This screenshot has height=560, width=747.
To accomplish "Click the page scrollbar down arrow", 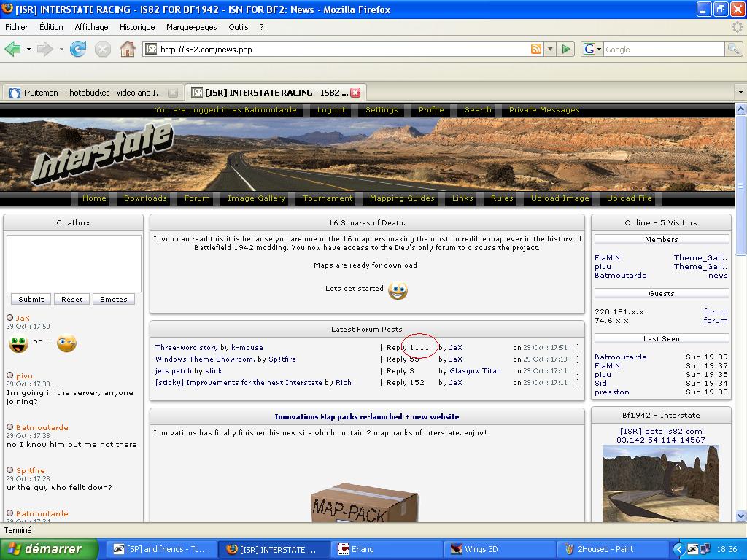I will coord(740,516).
